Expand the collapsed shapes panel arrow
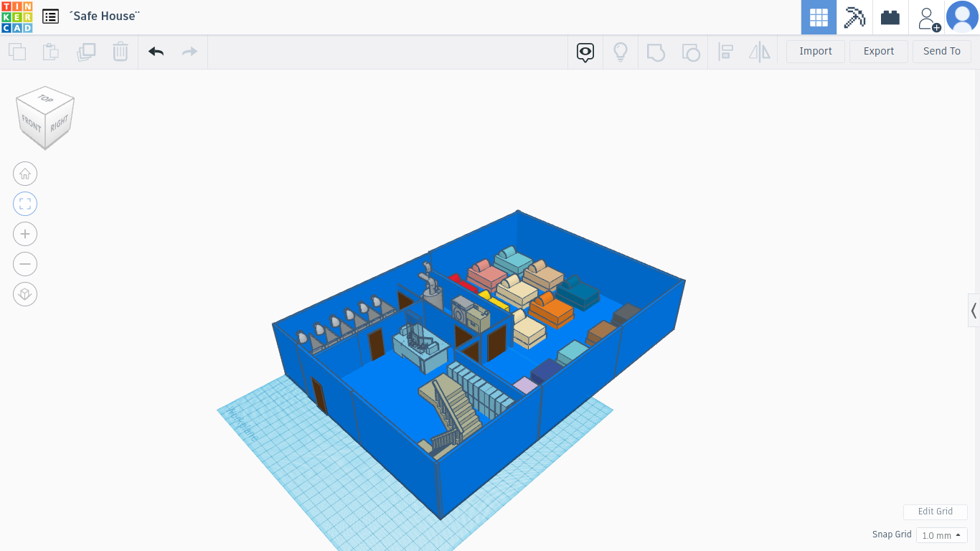 (974, 311)
